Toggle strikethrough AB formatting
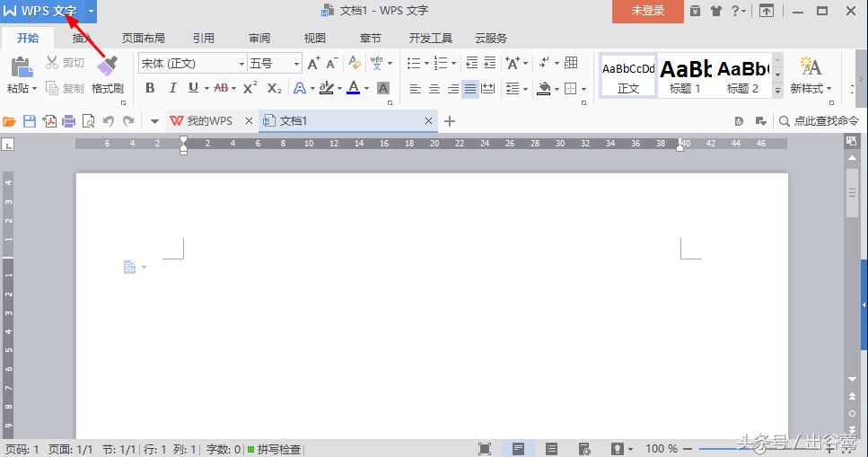 coord(221,88)
